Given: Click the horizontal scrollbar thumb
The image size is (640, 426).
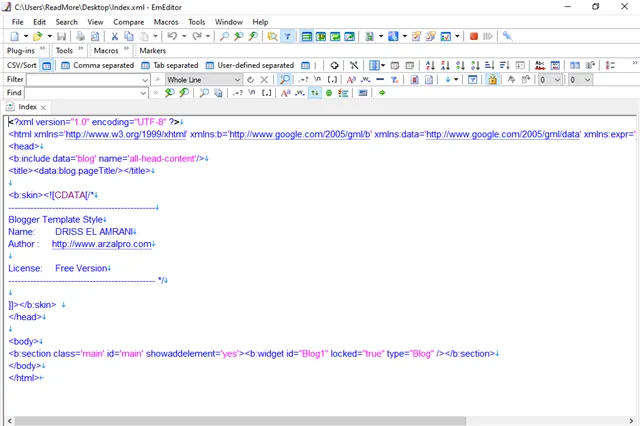Looking at the screenshot, I should click(240, 421).
